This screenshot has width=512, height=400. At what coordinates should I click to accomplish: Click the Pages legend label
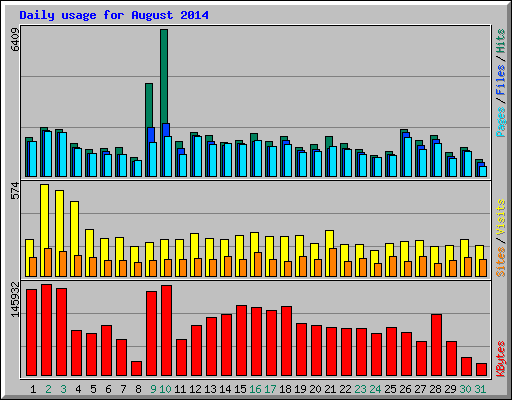pyautogui.click(x=501, y=122)
